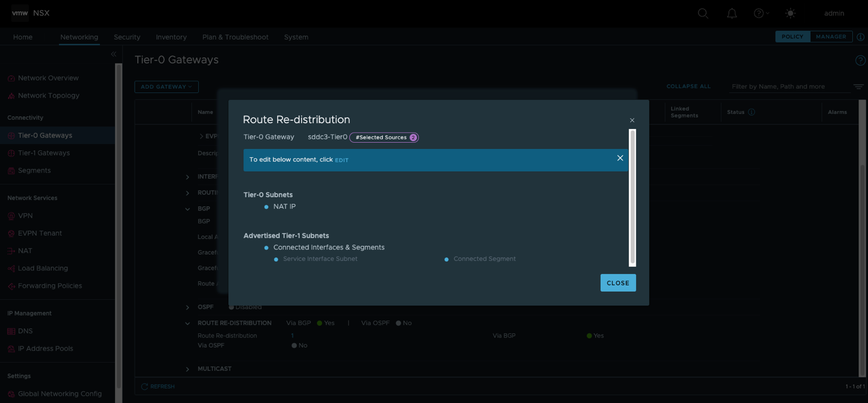
Task: Open the search magnifier icon
Action: point(703,13)
